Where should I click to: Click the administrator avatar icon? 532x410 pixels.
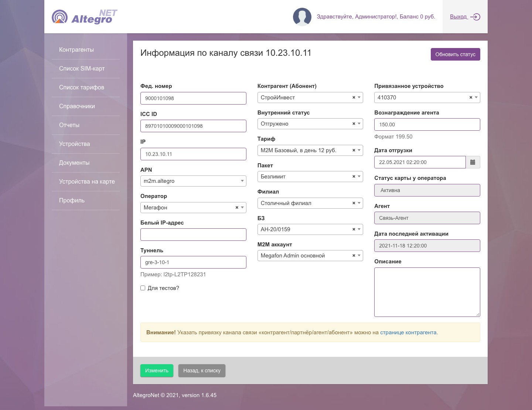coord(302,17)
